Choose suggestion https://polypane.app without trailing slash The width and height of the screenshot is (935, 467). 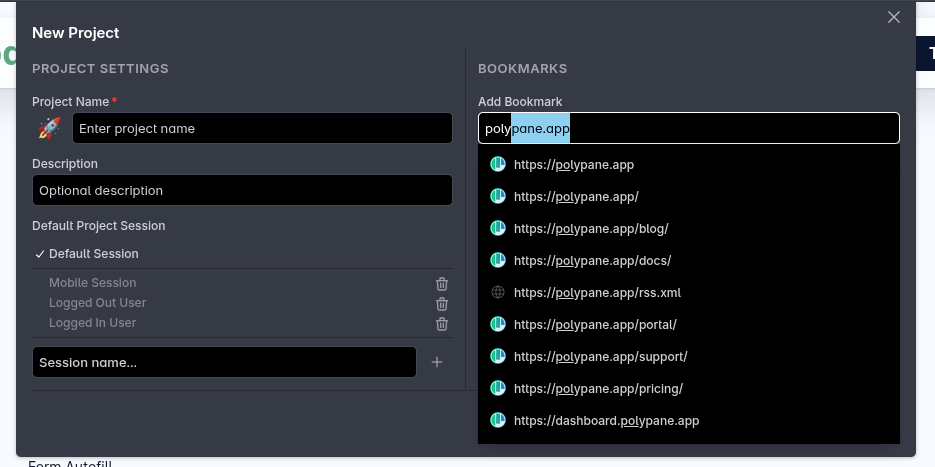pyautogui.click(x=689, y=165)
